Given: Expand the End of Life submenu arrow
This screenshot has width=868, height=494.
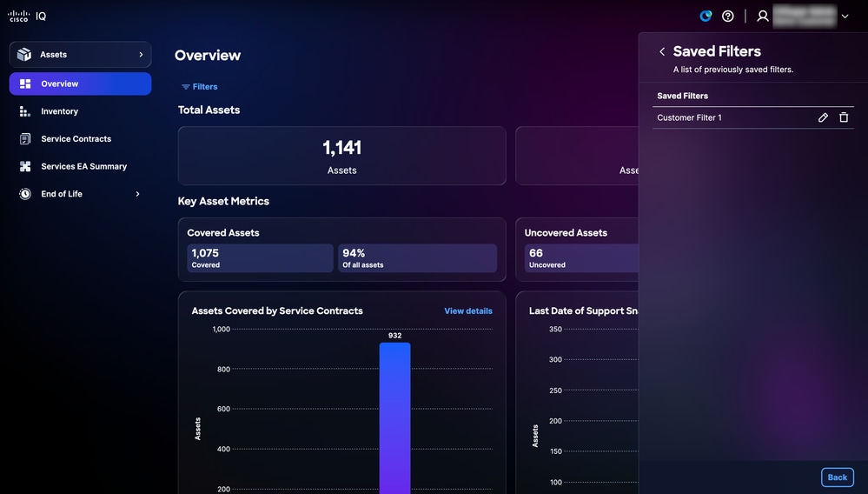Looking at the screenshot, I should click(x=138, y=194).
